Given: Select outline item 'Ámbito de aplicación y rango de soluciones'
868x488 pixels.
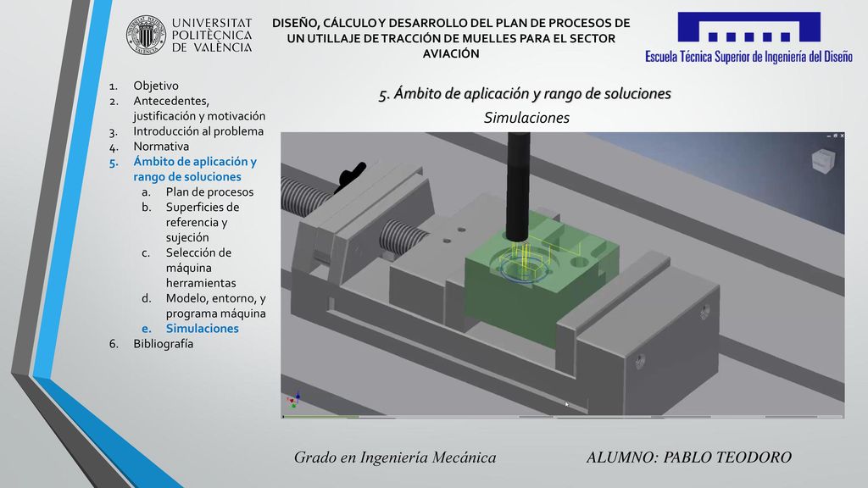Looking at the screenshot, I should pos(195,169).
